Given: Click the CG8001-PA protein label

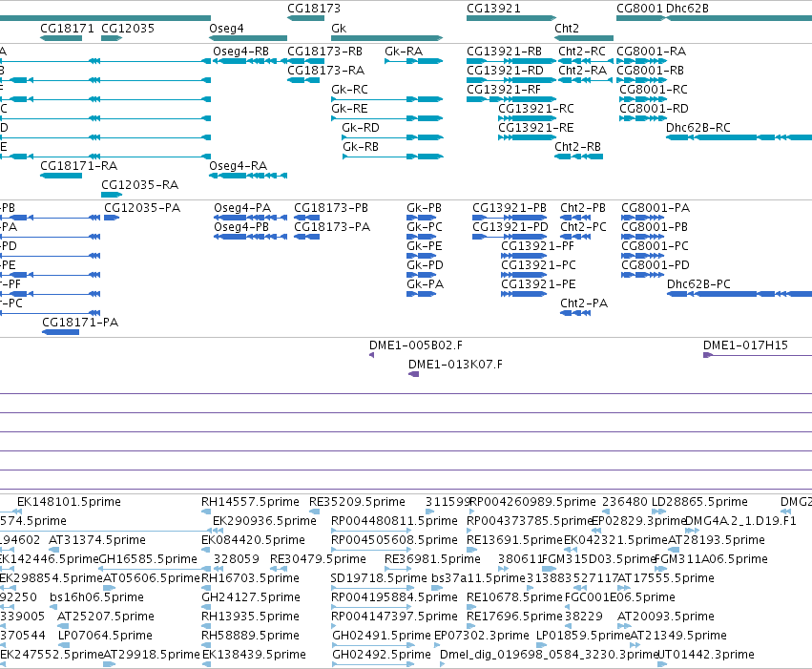Looking at the screenshot, I should [656, 208].
